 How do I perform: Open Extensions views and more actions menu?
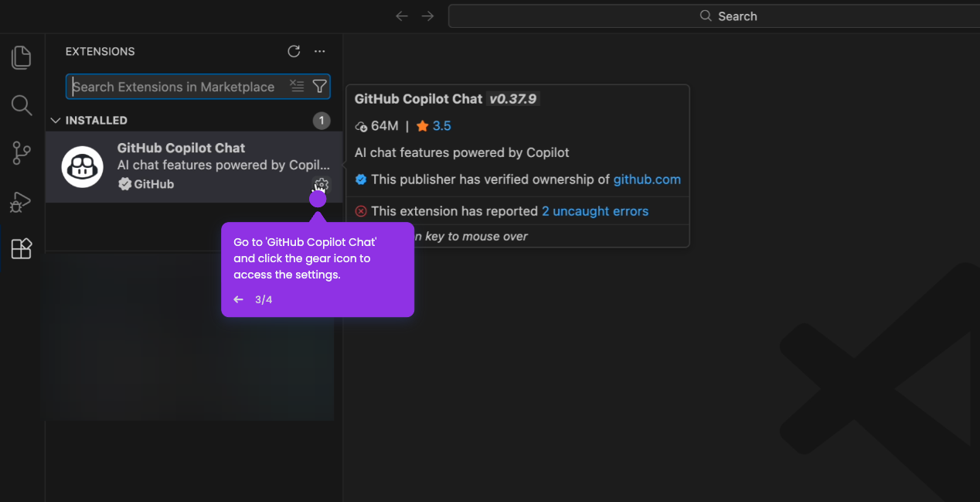pos(320,52)
